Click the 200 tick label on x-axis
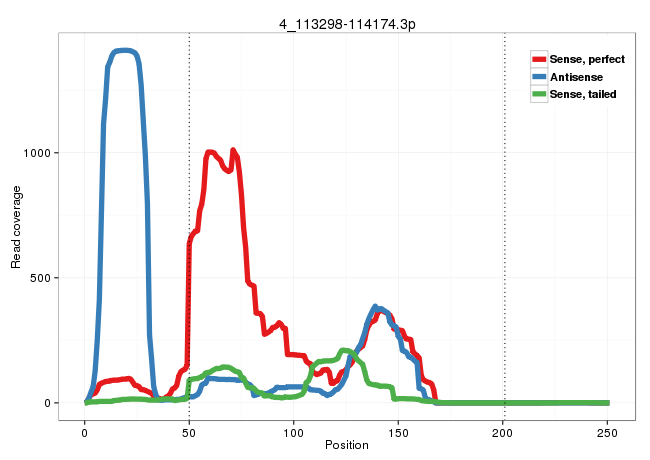 pyautogui.click(x=504, y=430)
